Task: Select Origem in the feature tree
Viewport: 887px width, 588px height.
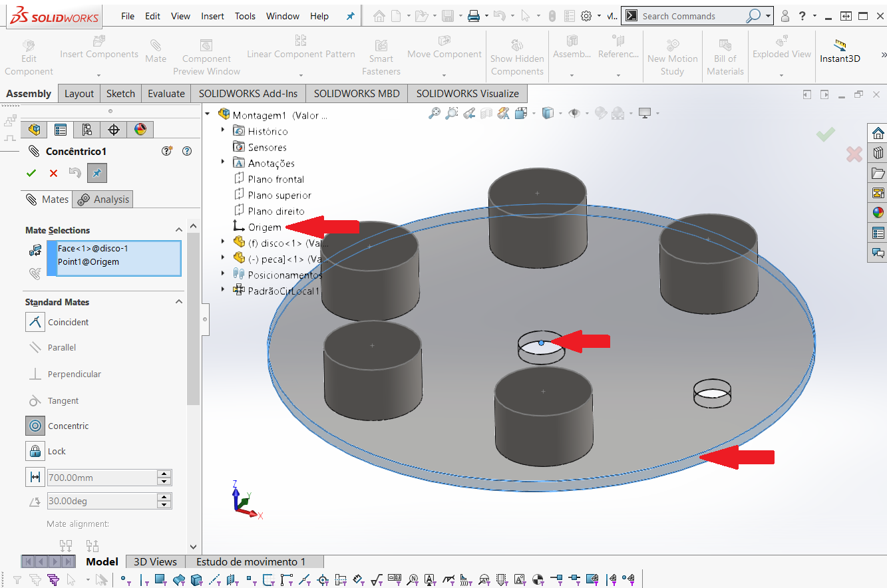Action: click(264, 227)
